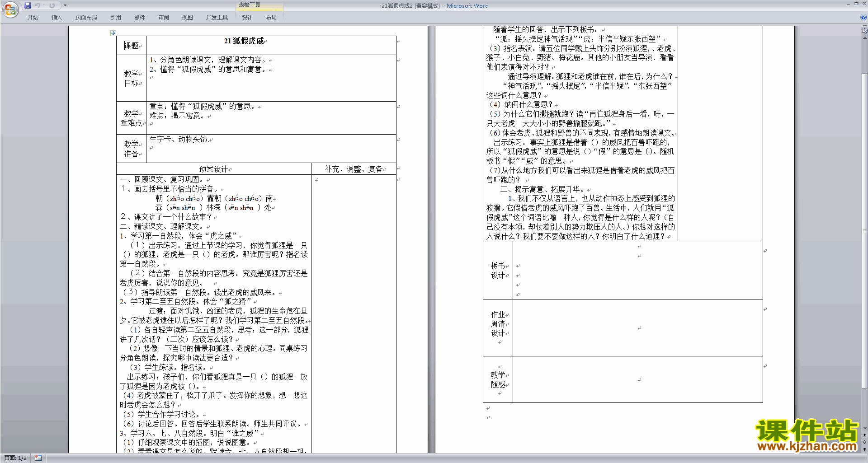The width and height of the screenshot is (868, 463).
Task: Click the macro recording status bar icon
Action: [38, 458]
